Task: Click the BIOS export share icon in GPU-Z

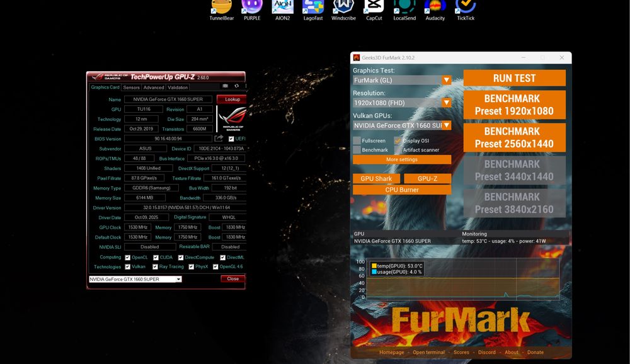Action: [x=219, y=138]
